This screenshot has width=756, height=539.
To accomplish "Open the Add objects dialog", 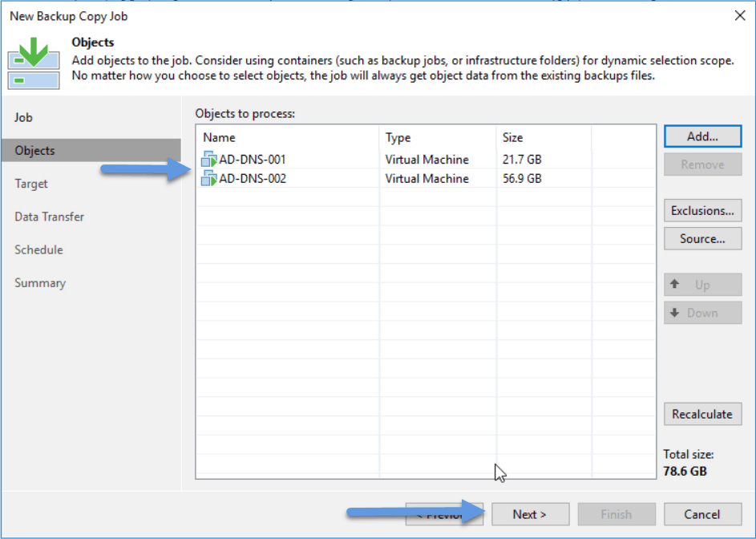I will tap(702, 136).
